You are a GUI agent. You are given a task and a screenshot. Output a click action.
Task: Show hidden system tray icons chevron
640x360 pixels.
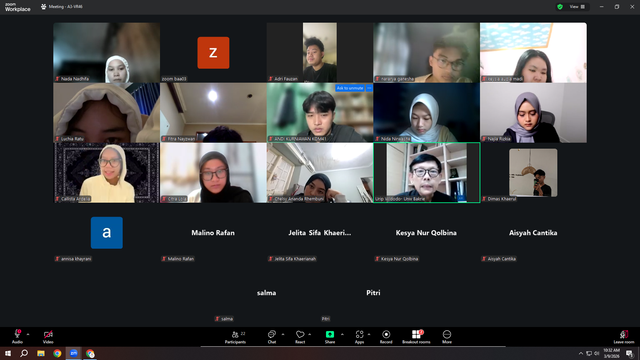point(581,353)
